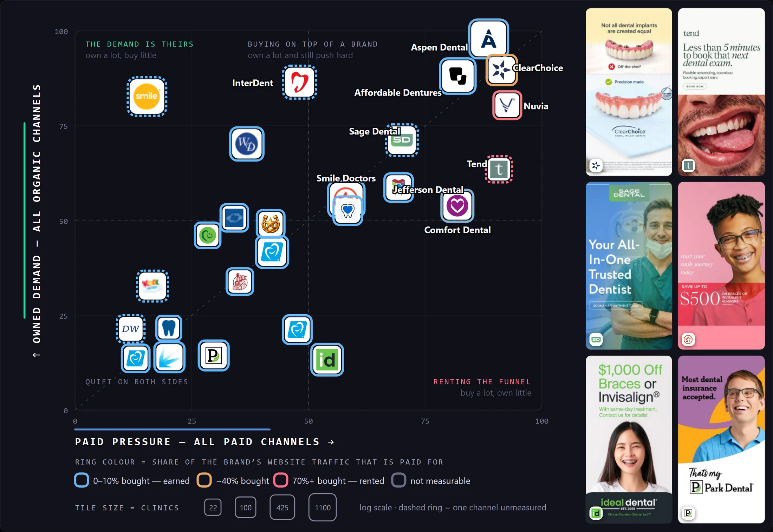Click 'BUYING ON TOP OF A BRAND' heading
Image resolution: width=773 pixels, height=532 pixels.
click(313, 44)
